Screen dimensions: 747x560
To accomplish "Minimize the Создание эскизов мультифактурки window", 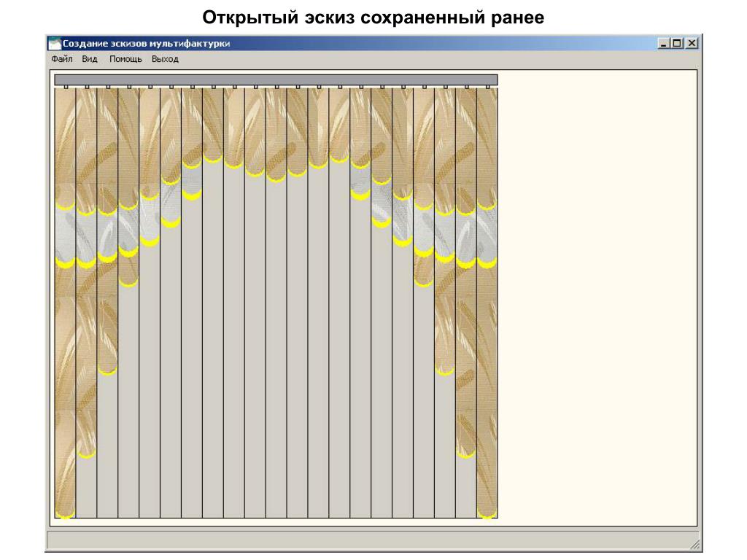I will point(663,43).
